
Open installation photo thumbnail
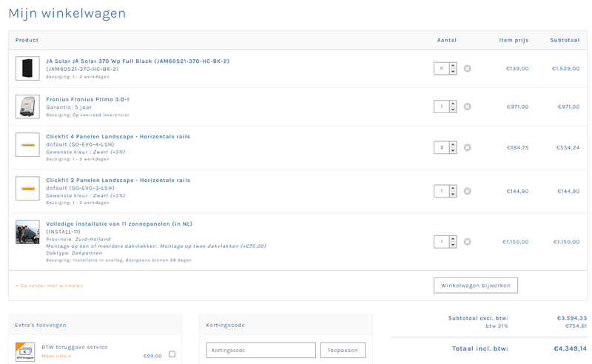click(27, 232)
